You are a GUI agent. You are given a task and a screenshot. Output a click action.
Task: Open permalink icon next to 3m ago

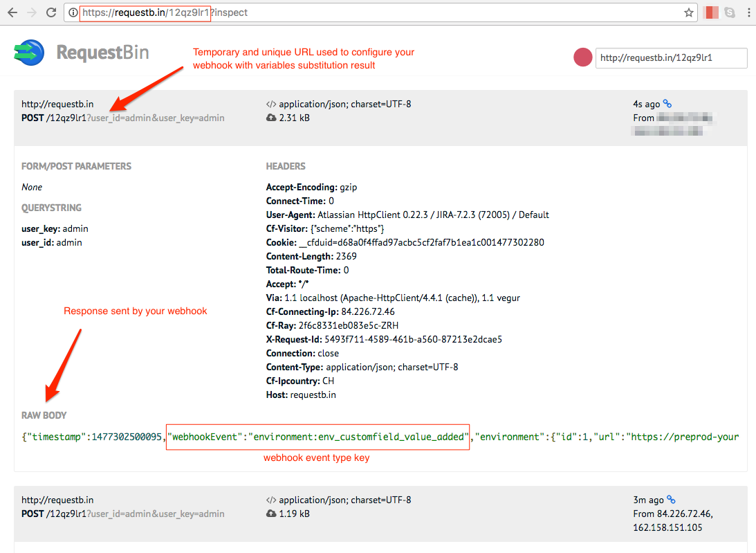point(671,500)
